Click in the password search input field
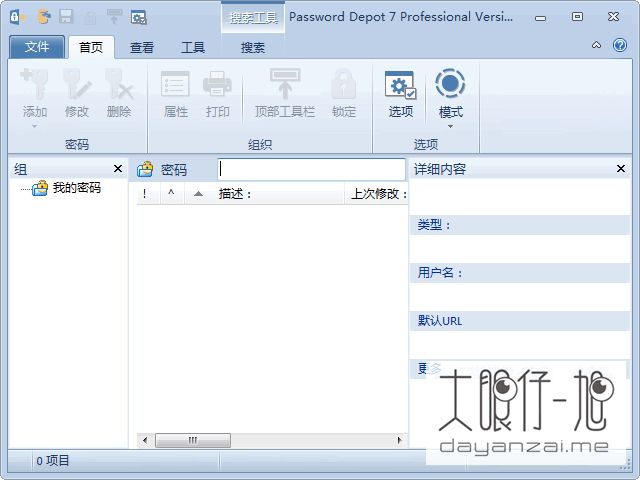Screen dimensions: 640x480 [x=312, y=169]
